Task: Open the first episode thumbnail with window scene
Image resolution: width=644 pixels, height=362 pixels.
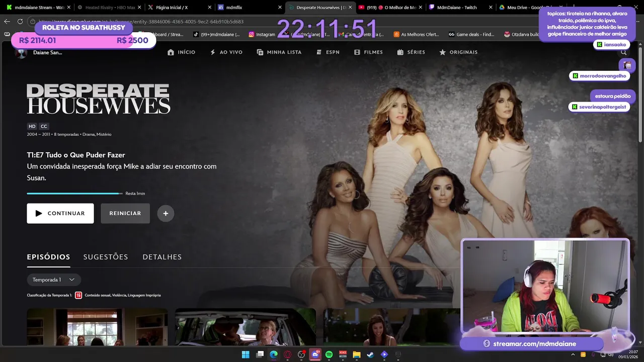Action: [x=97, y=327]
